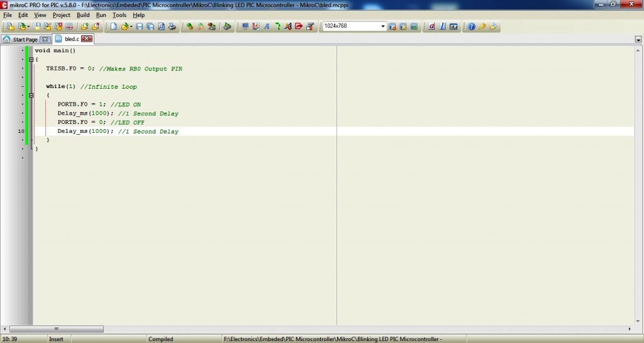The image size is (644, 343).
Task: Open the Run menu
Action: 101,14
